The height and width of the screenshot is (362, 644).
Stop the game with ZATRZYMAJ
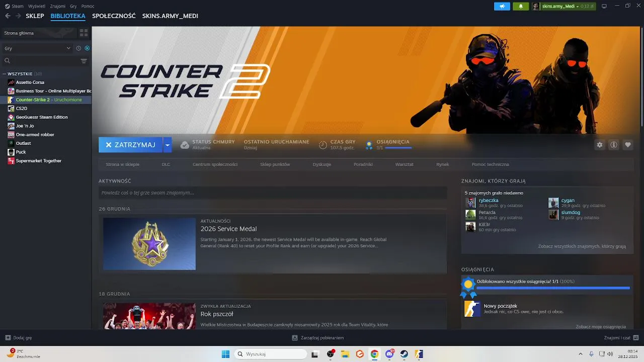[130, 145]
